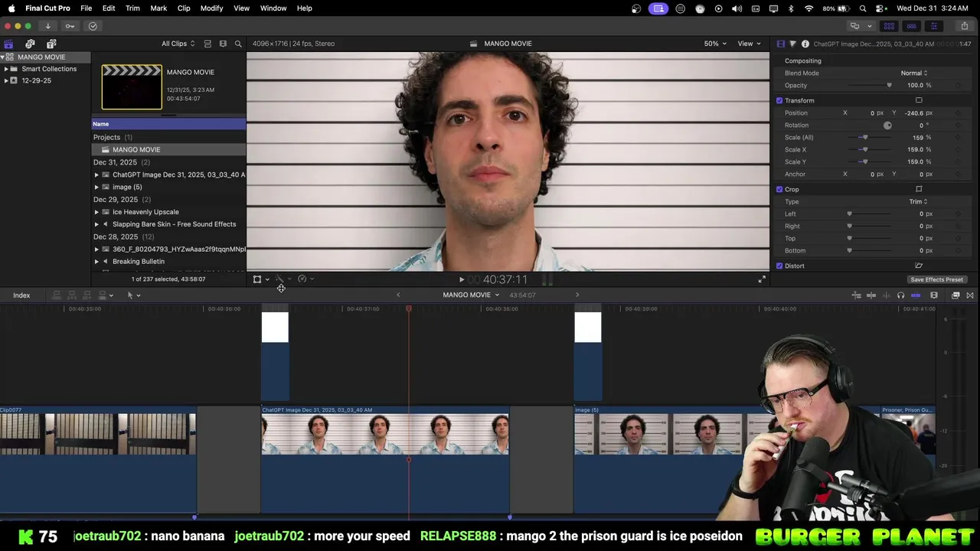Open crop Type Trim dropdown
This screenshot has width=980, height=551.
click(x=918, y=201)
